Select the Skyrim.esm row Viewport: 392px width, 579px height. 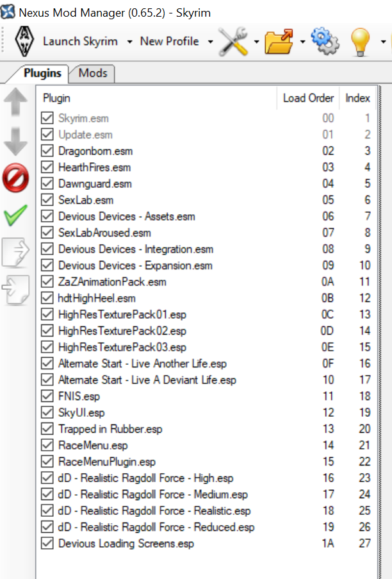(206, 118)
